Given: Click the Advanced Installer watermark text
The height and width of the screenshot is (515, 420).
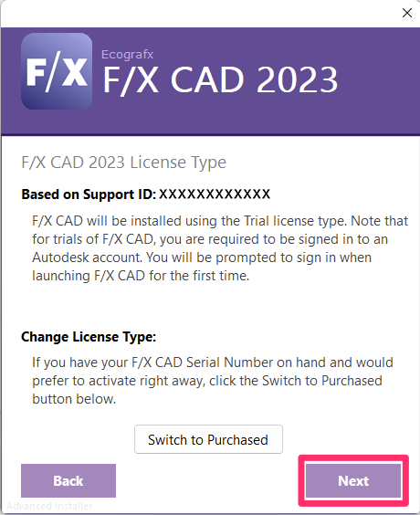Looking at the screenshot, I should coord(49,506).
